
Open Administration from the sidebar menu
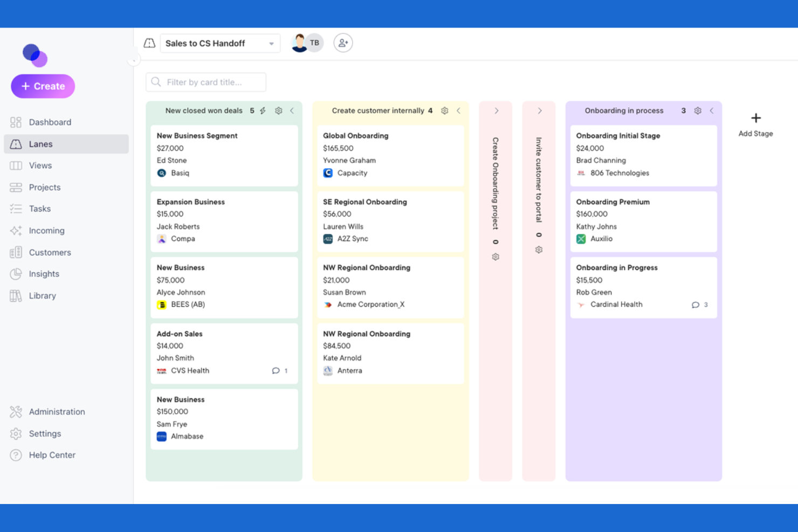(x=57, y=412)
